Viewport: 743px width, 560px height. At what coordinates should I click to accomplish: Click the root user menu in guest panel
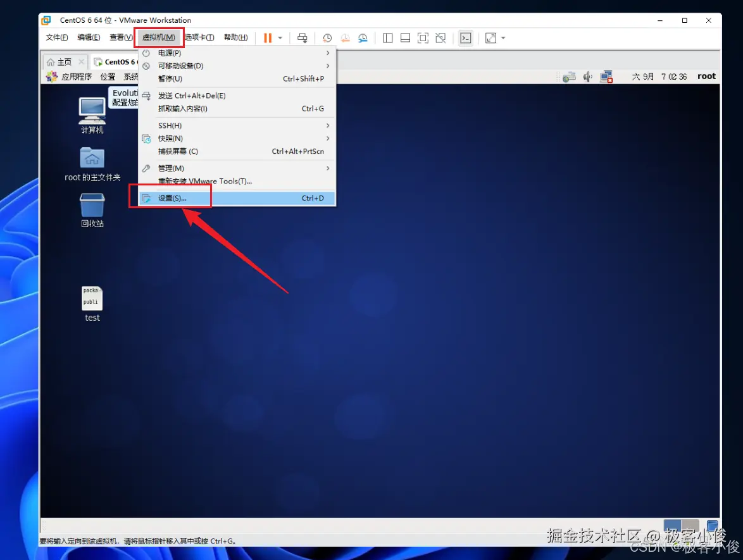[x=706, y=77]
